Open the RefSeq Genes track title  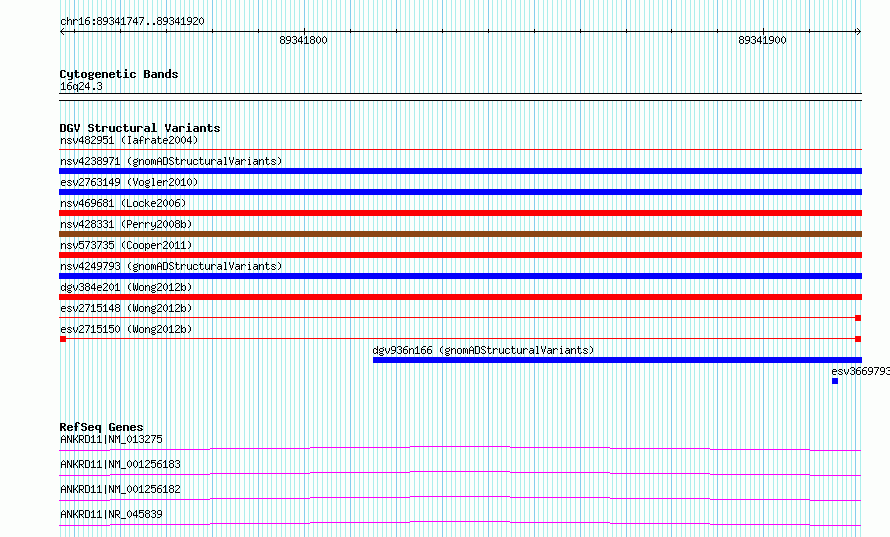(101, 427)
